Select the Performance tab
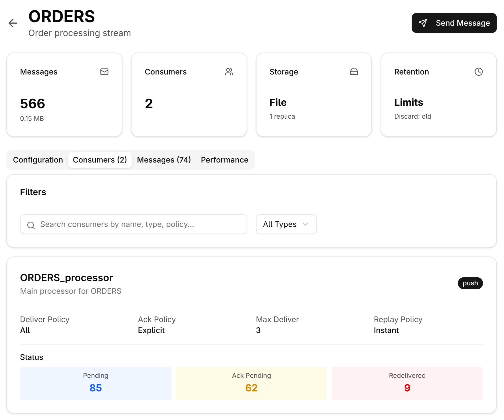 [x=224, y=160]
